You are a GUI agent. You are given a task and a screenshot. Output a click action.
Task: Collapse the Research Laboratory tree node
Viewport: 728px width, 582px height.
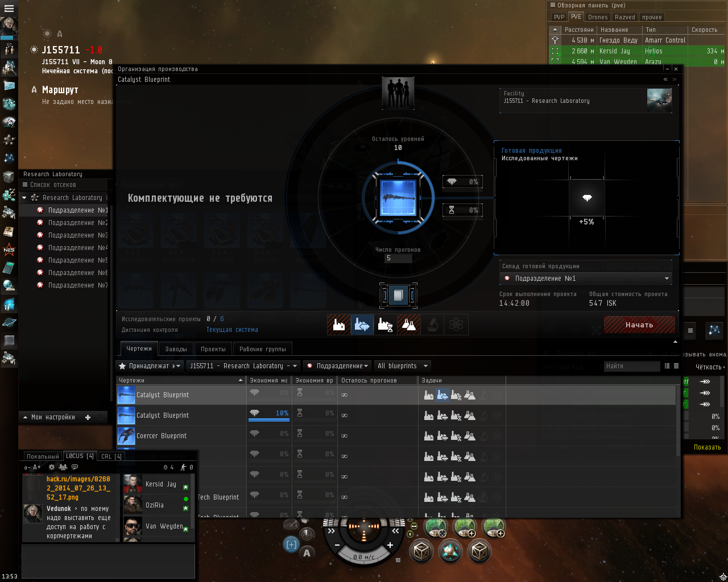point(24,198)
